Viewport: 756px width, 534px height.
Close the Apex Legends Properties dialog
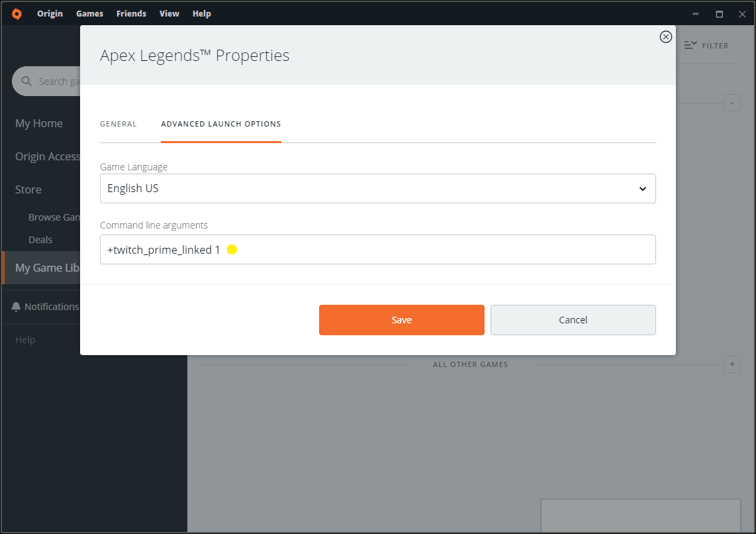coord(665,36)
